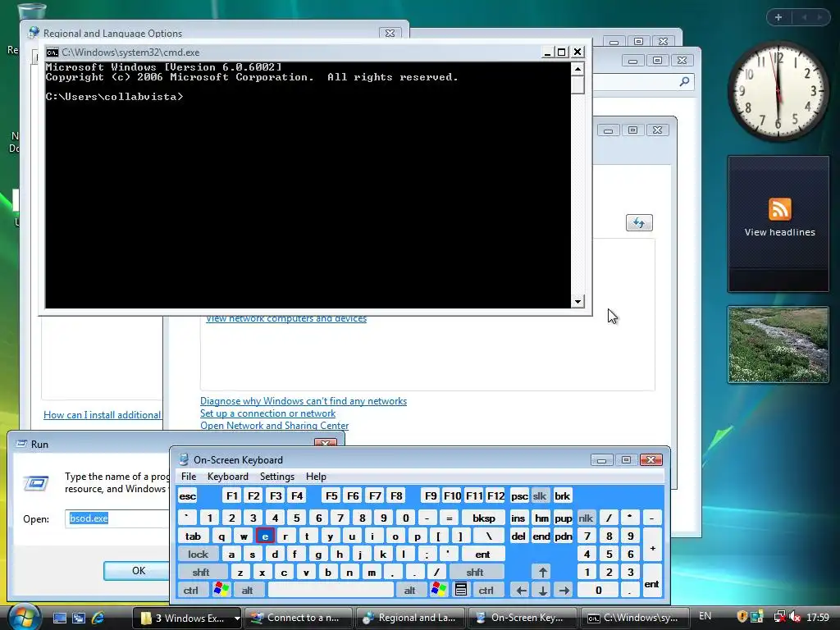
Task: Click the Recycle Bin desktop icon
Action: pos(31,10)
